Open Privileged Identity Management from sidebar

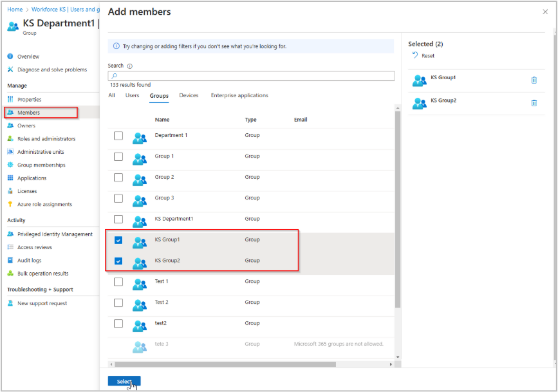click(x=55, y=234)
